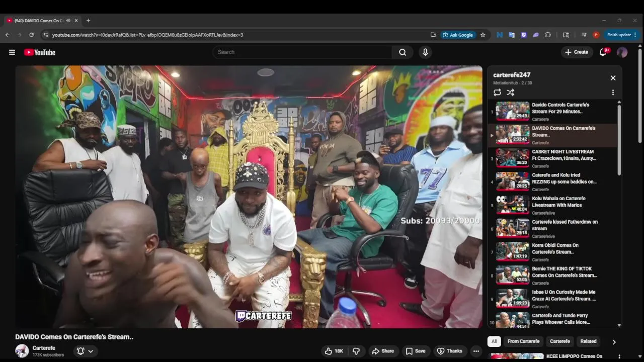This screenshot has width=644, height=362.
Task: Open Bernie THE KING OF TIKTOK video
Action: click(552, 275)
